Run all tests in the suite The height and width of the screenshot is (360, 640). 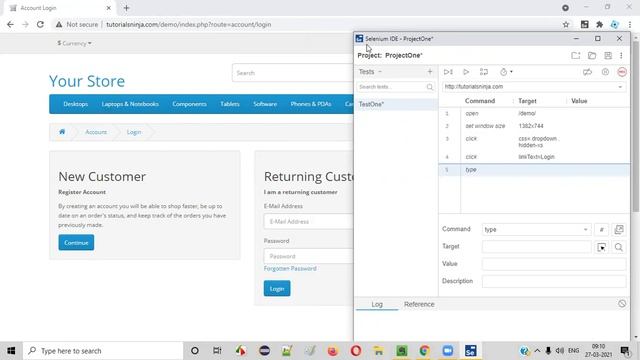click(x=448, y=72)
